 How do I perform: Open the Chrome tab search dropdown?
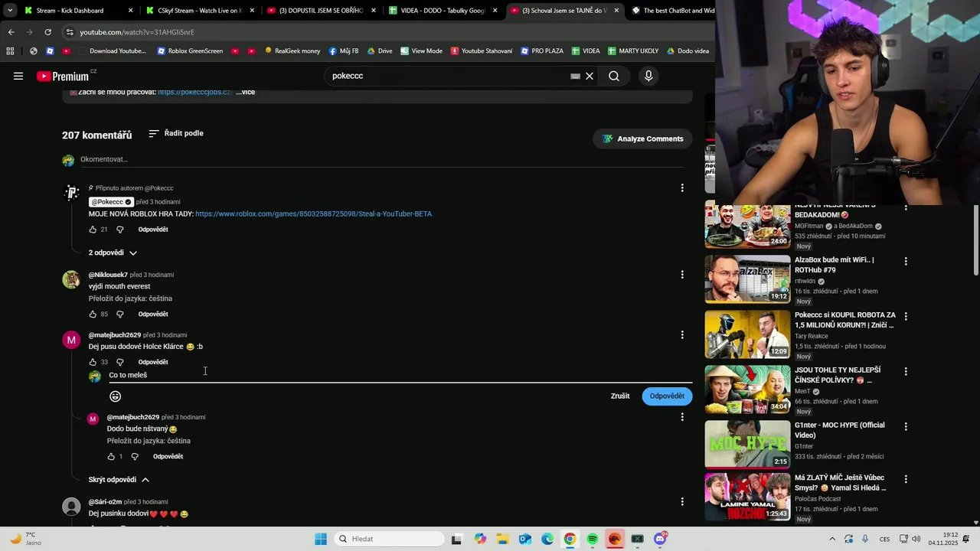coord(10,11)
